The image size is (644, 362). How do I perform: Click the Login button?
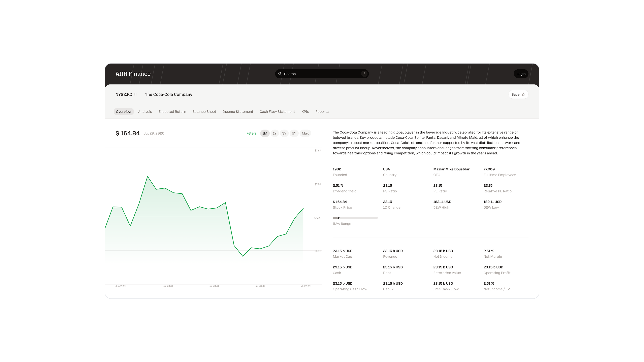point(521,74)
